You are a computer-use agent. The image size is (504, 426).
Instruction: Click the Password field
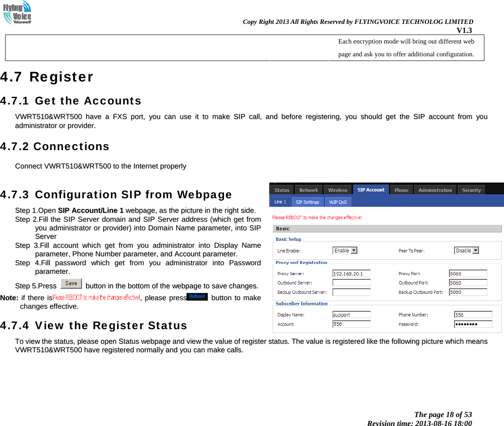pos(473,324)
